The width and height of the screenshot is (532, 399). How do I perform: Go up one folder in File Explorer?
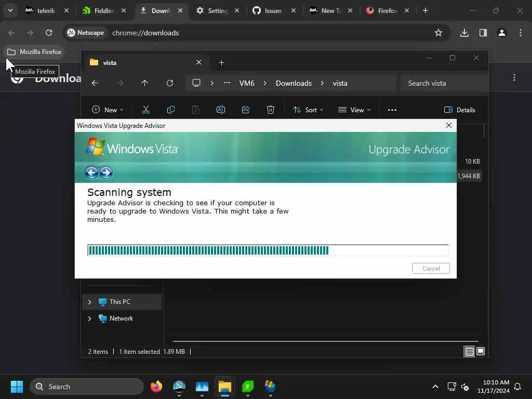tap(145, 83)
